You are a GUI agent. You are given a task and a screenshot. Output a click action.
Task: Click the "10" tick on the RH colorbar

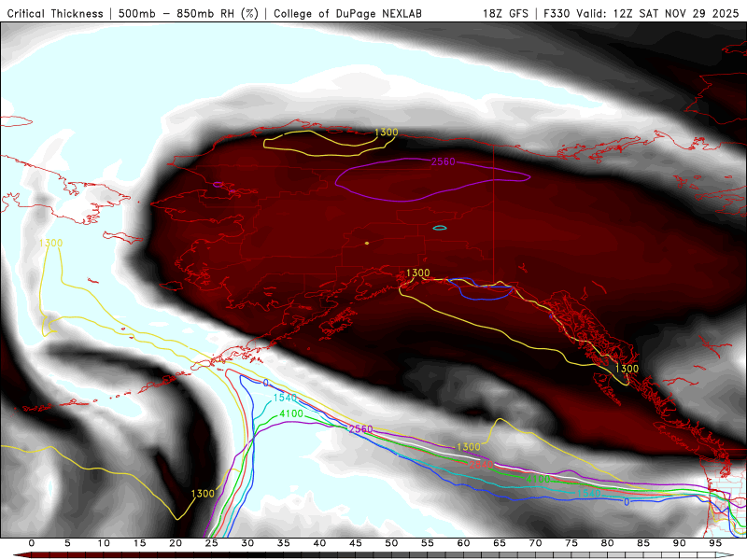[x=104, y=543]
